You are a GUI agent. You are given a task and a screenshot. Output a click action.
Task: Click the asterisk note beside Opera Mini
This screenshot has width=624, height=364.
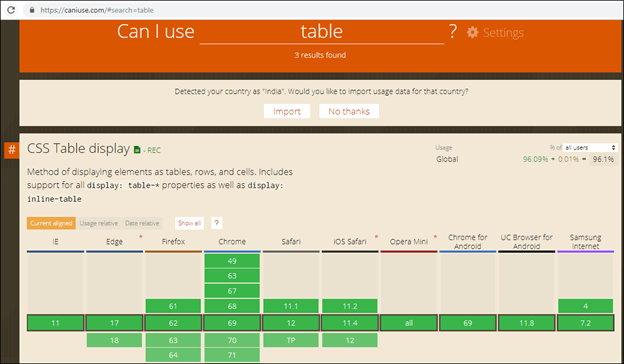435,237
